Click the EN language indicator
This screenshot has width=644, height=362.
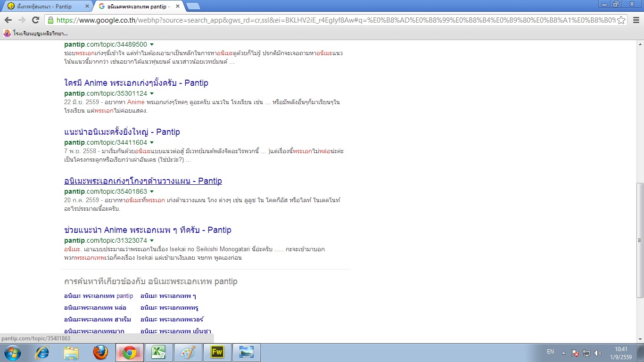[x=550, y=352]
